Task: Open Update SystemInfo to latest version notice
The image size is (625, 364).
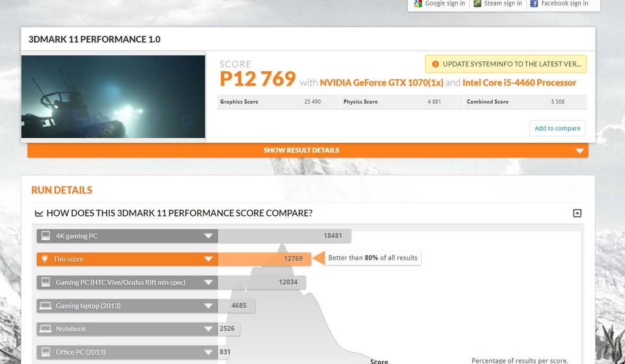Action: (x=505, y=64)
